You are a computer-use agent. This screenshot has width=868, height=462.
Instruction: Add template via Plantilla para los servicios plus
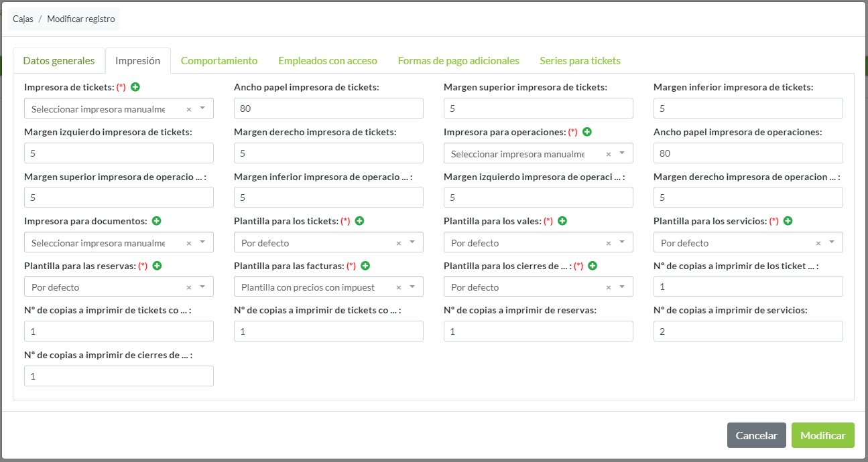788,221
